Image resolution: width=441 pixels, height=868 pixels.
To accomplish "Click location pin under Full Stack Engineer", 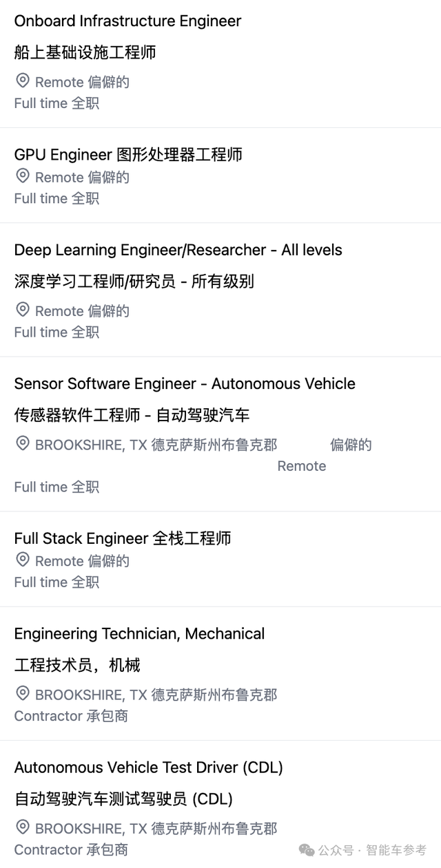I will click(23, 560).
